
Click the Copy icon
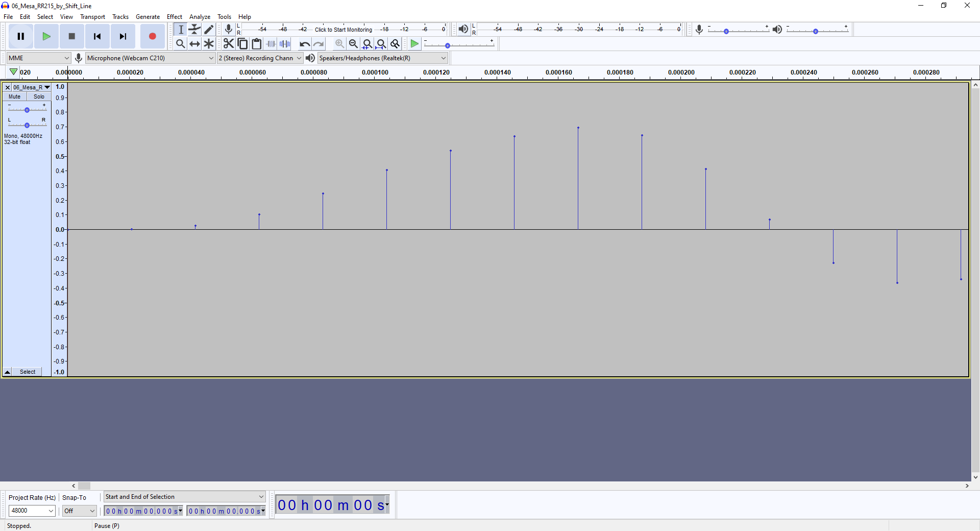pyautogui.click(x=243, y=44)
